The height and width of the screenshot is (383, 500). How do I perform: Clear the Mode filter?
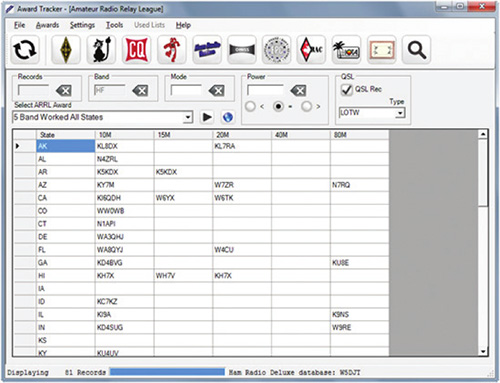click(x=216, y=90)
